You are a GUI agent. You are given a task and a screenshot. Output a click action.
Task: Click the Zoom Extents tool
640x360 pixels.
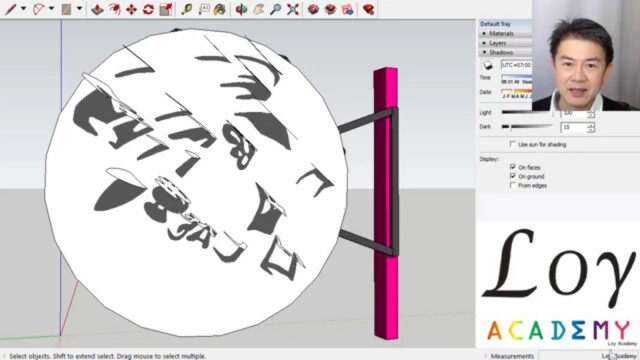pyautogui.click(x=293, y=9)
